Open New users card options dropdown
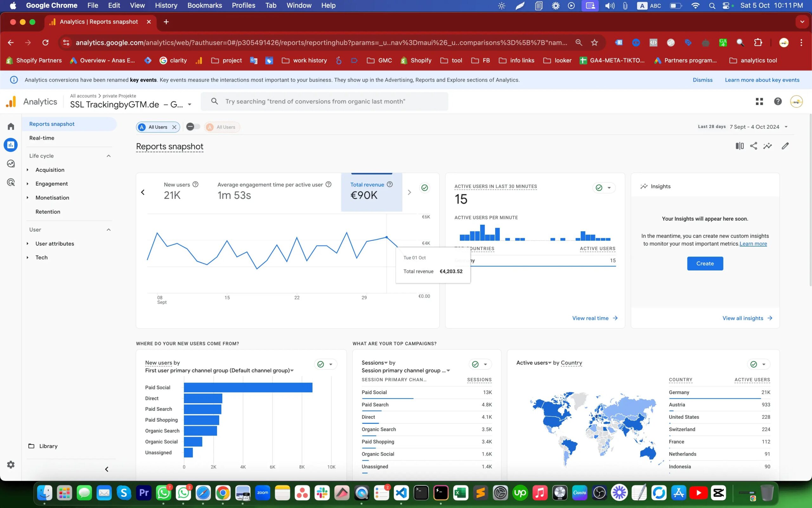812x508 pixels. (x=331, y=364)
